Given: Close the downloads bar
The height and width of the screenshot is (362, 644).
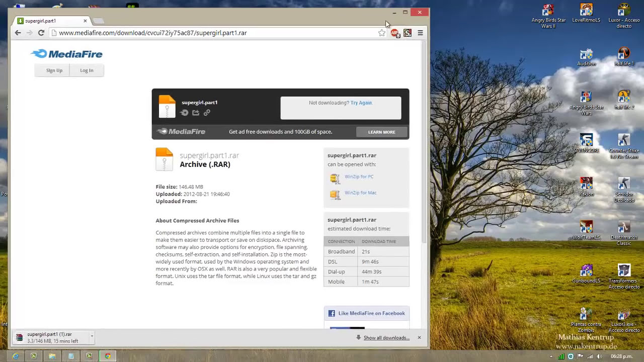Looking at the screenshot, I should pyautogui.click(x=419, y=337).
